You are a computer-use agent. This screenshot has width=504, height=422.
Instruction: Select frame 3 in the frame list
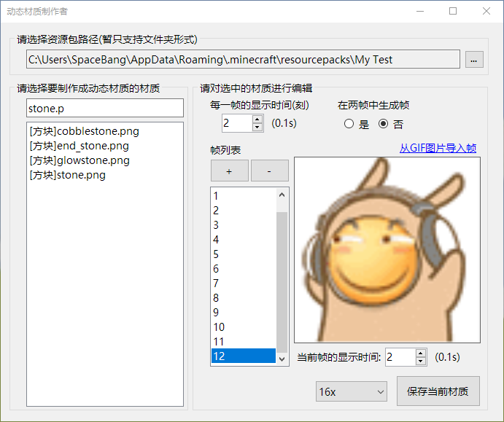click(244, 224)
